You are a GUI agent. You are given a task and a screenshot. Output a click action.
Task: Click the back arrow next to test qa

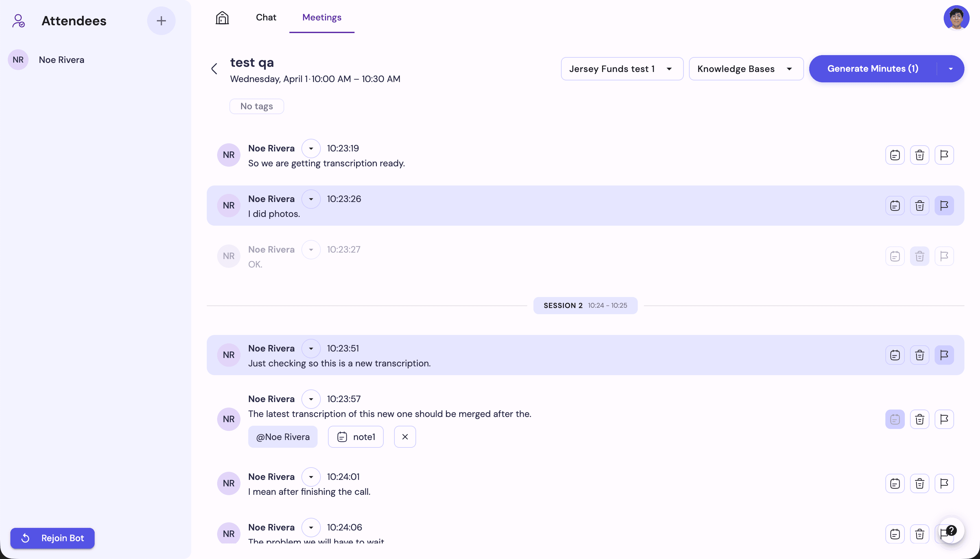click(214, 69)
